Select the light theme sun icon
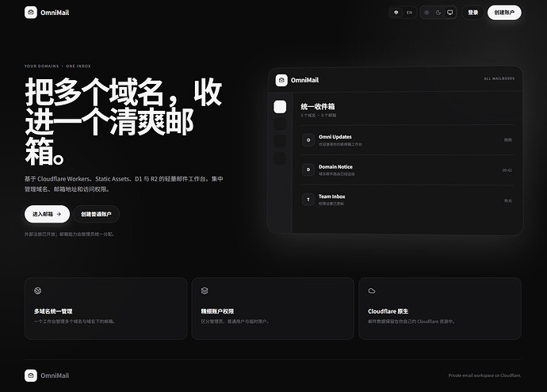 tap(427, 13)
